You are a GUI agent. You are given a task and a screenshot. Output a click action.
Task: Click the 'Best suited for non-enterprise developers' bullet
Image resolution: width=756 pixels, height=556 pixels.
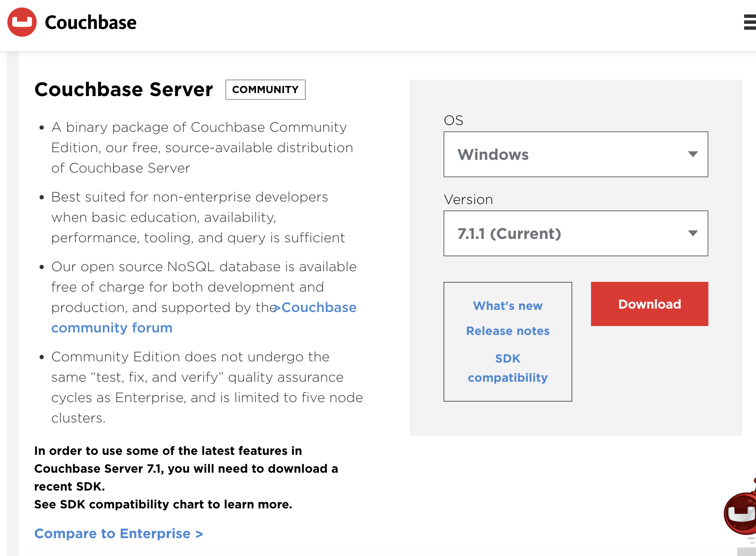198,217
